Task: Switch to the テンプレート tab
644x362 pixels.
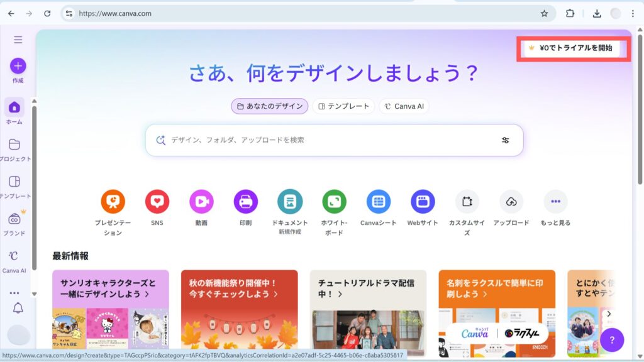Action: 343,106
